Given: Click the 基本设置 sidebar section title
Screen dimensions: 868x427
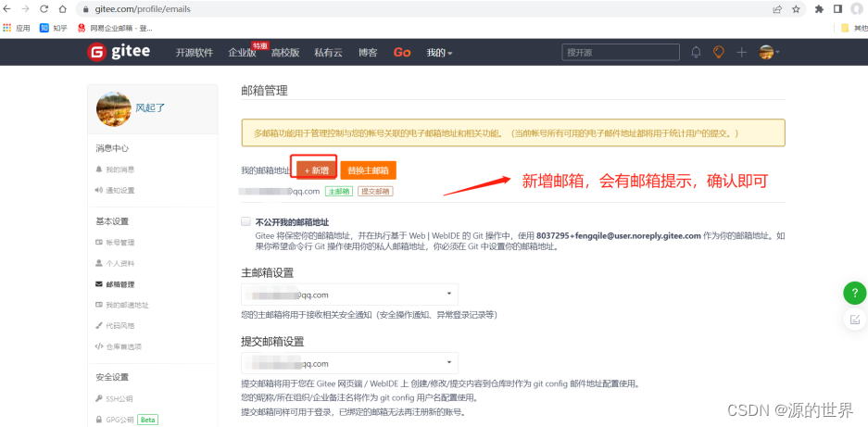Looking at the screenshot, I should [112, 221].
